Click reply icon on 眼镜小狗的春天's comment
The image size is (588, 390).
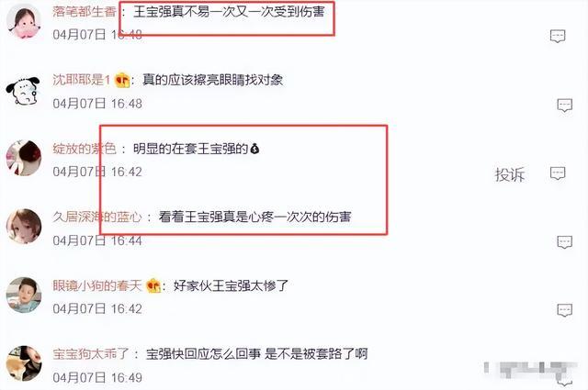click(564, 310)
